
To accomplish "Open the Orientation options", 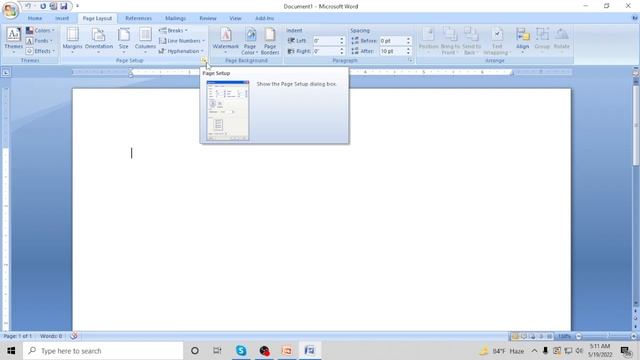I will point(99,41).
